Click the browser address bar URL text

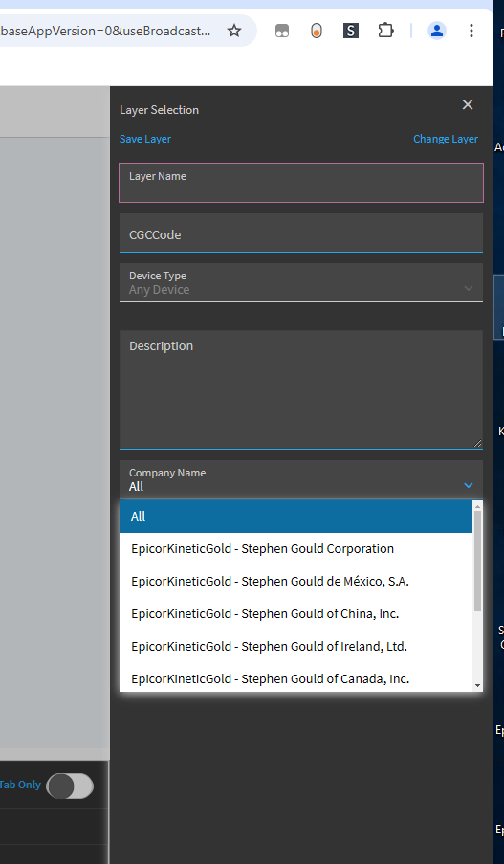pos(105,31)
